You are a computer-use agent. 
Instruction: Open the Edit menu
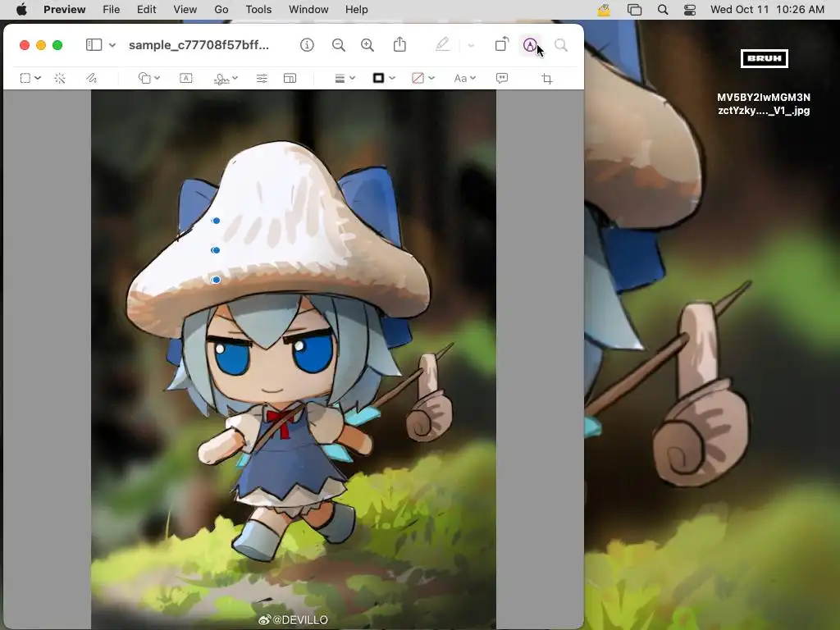(146, 9)
